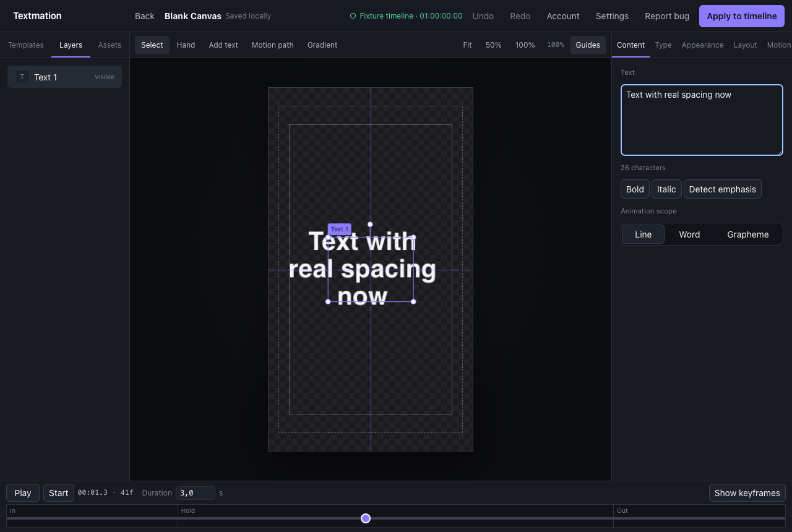
Task: Select the Content tab
Action: coord(631,45)
